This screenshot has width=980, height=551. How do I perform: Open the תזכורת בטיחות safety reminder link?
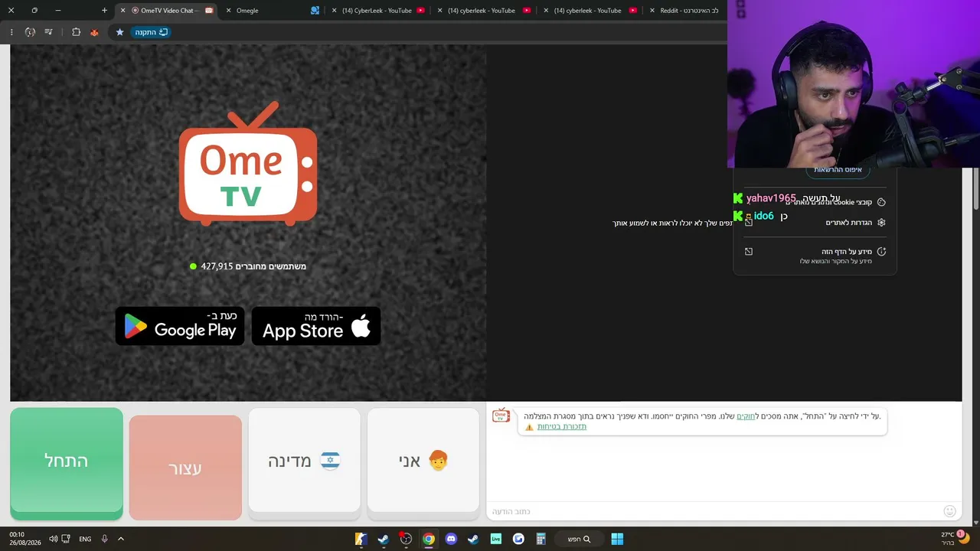(x=562, y=426)
